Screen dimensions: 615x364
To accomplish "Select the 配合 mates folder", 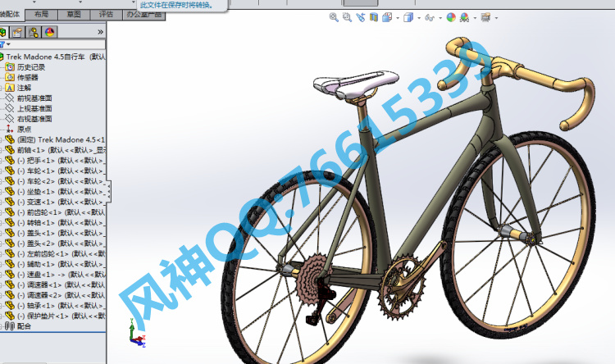I will click(24, 326).
